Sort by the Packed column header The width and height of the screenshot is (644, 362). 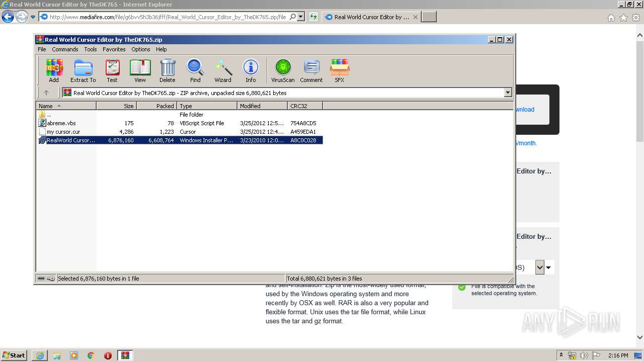click(x=156, y=106)
